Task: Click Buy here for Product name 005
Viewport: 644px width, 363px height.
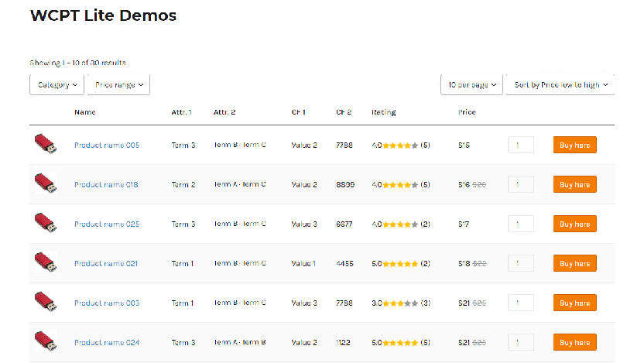Action: pyautogui.click(x=574, y=145)
